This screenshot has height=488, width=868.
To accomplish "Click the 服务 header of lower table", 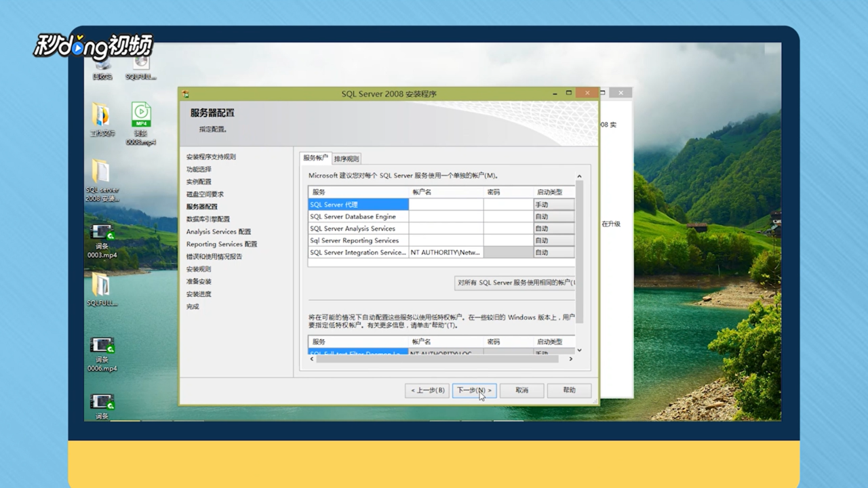I will 359,342.
